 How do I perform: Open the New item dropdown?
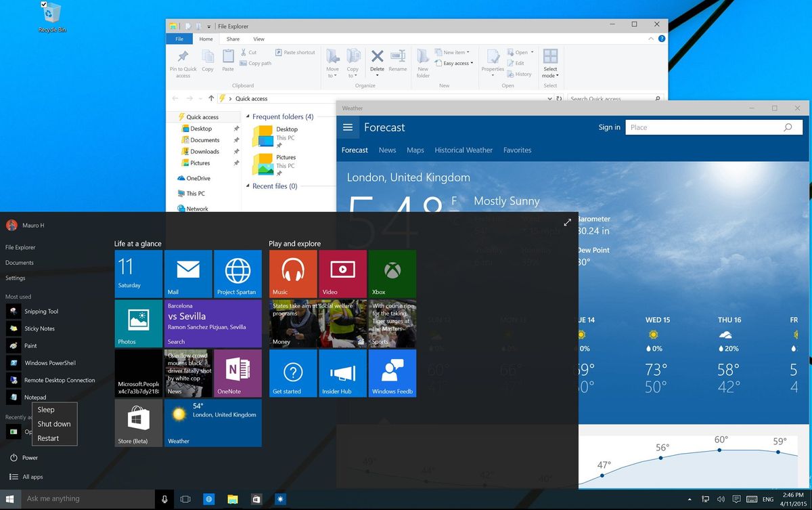(452, 52)
